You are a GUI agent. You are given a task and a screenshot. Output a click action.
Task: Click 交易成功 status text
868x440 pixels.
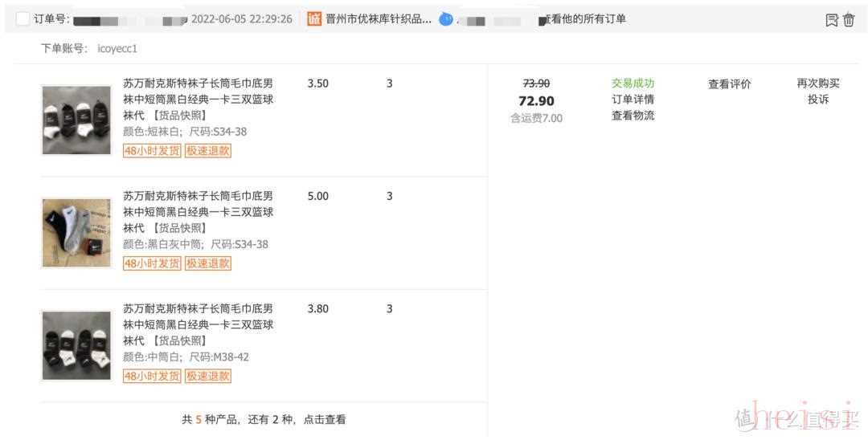[633, 84]
